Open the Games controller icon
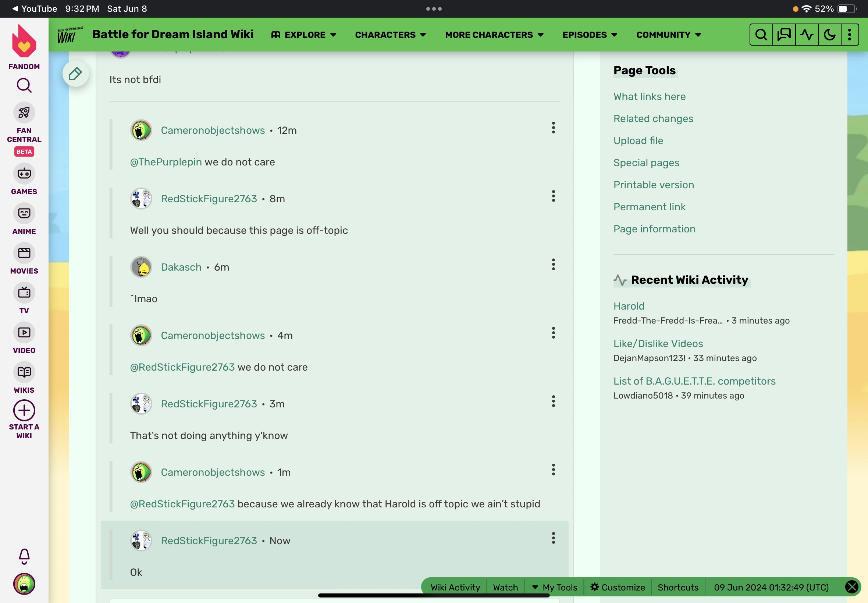This screenshot has width=868, height=603. pyautogui.click(x=24, y=174)
